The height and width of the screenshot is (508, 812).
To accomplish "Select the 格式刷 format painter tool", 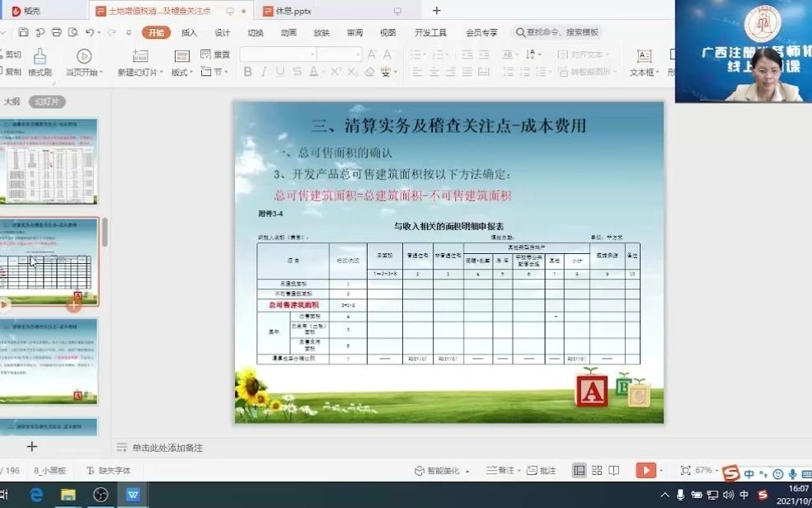I will click(x=40, y=58).
